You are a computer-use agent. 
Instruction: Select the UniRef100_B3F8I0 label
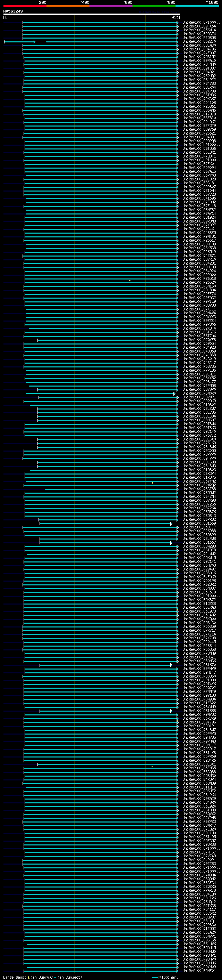point(199,118)
